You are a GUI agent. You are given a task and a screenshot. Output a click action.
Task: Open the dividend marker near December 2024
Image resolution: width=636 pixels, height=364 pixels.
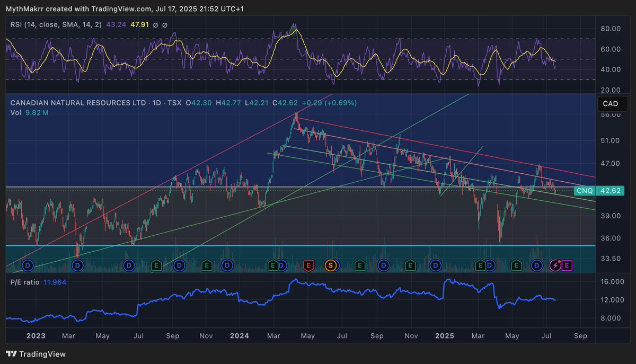click(x=436, y=264)
